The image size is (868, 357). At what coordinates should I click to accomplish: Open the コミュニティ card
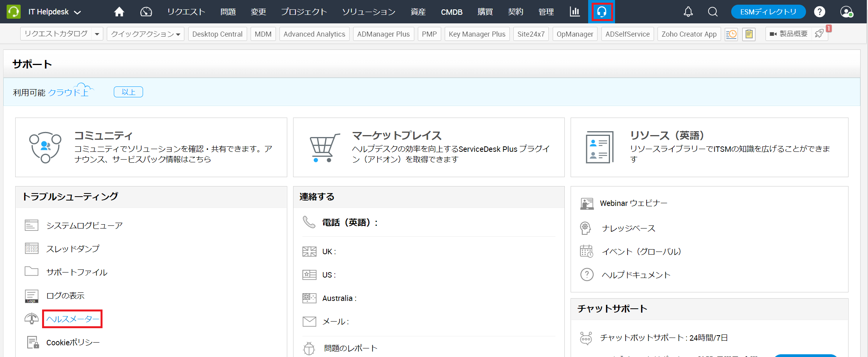(x=151, y=147)
